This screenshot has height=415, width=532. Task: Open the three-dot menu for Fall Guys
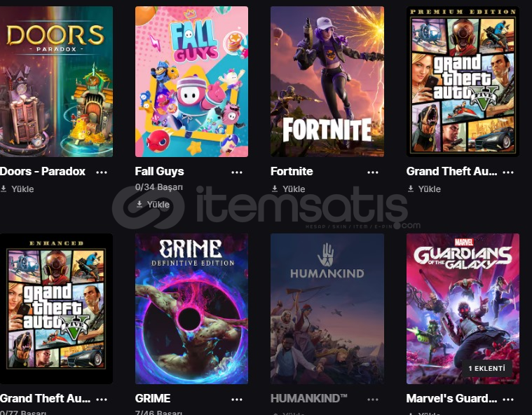click(x=237, y=172)
